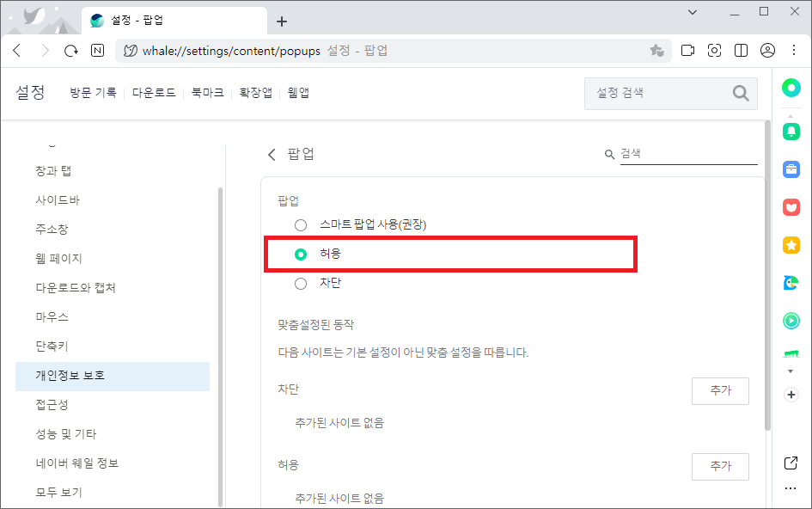Choose the 차단 popup option

pyautogui.click(x=301, y=282)
